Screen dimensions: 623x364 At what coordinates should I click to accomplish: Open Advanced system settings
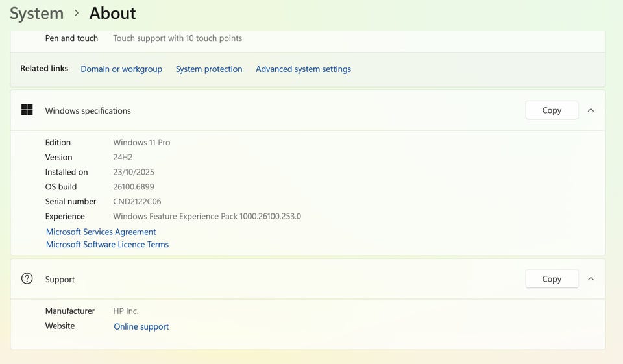click(303, 69)
